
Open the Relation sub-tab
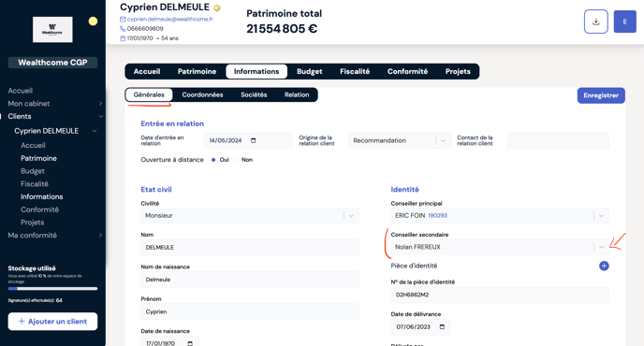[x=297, y=94]
